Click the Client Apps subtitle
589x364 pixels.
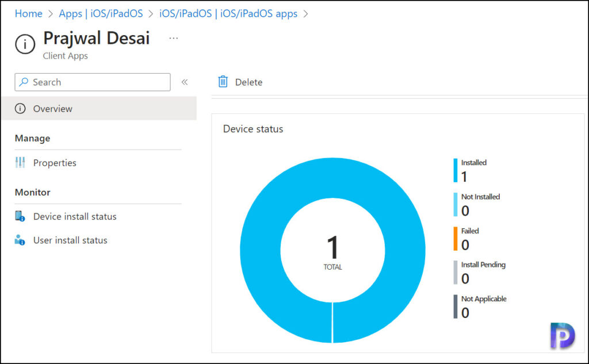66,56
